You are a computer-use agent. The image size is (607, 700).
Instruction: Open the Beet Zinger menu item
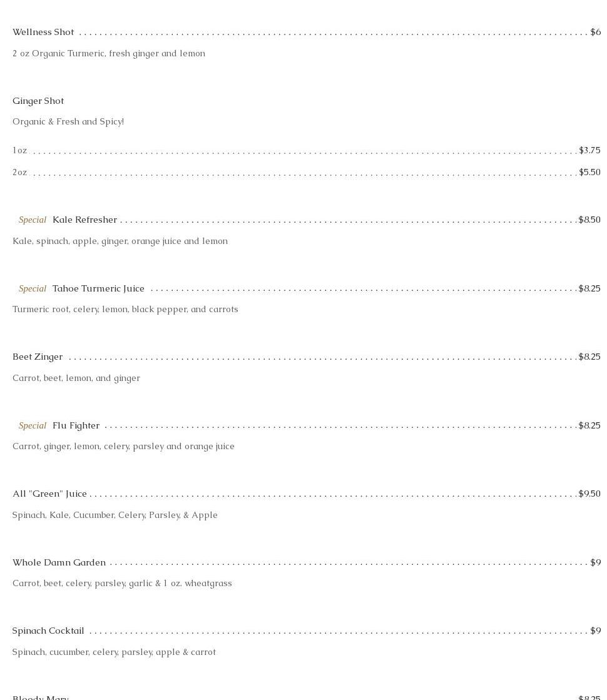point(38,357)
